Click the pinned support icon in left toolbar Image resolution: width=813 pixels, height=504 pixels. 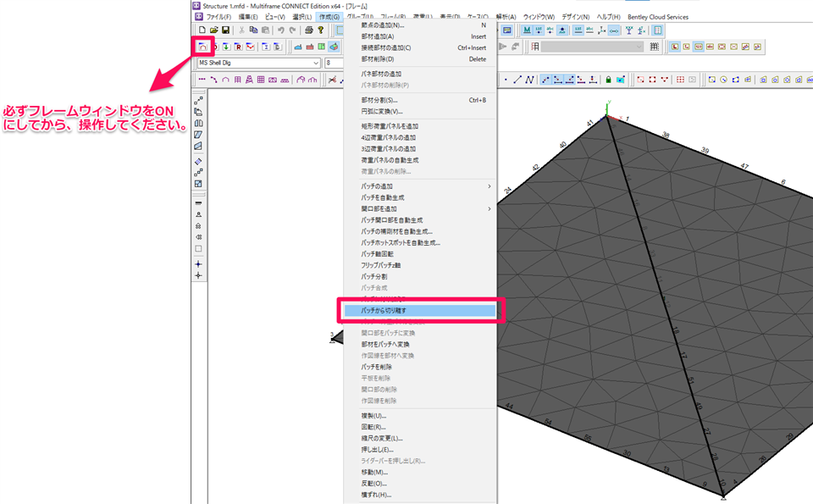point(198,214)
